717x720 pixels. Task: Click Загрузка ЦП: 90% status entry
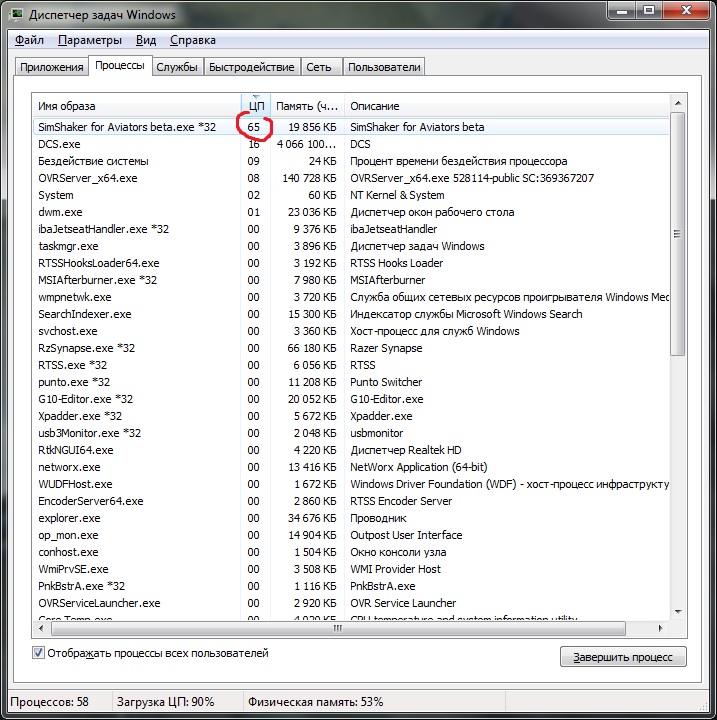[x=165, y=702]
